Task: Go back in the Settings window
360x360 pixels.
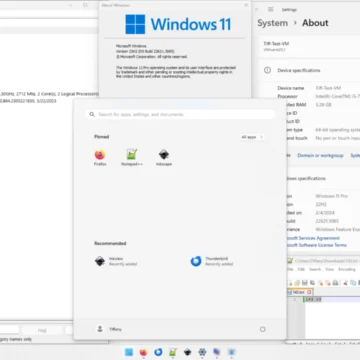Action: coord(257,10)
